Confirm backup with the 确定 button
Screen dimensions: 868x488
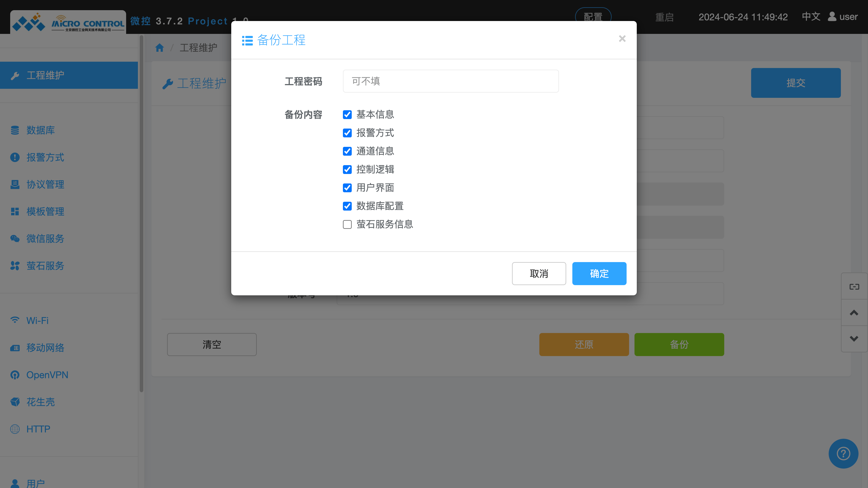(599, 273)
